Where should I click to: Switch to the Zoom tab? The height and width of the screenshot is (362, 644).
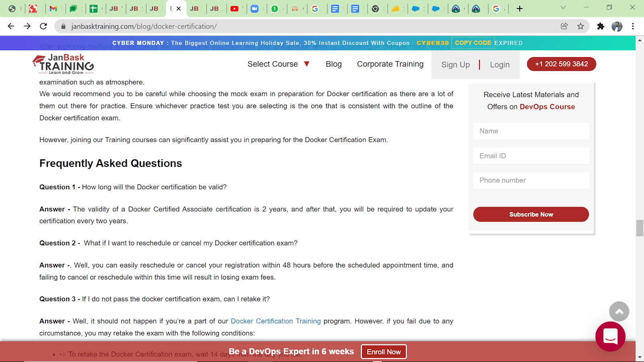click(254, 8)
